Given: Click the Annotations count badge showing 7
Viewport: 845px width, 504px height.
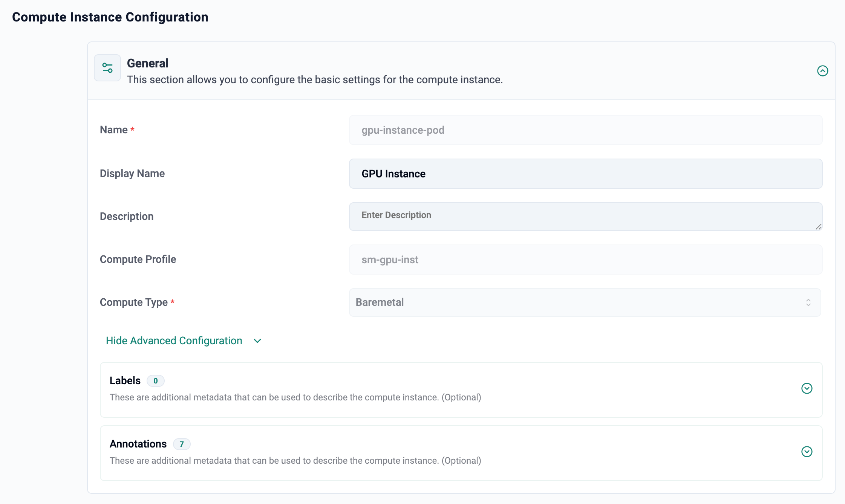Looking at the screenshot, I should (x=182, y=444).
